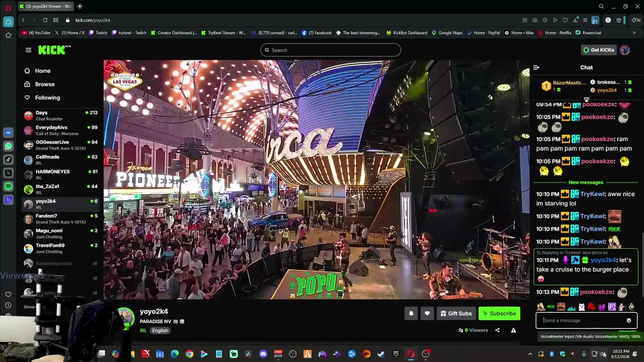Open Twitch bookmark
The height and width of the screenshot is (362, 644).
click(98, 33)
